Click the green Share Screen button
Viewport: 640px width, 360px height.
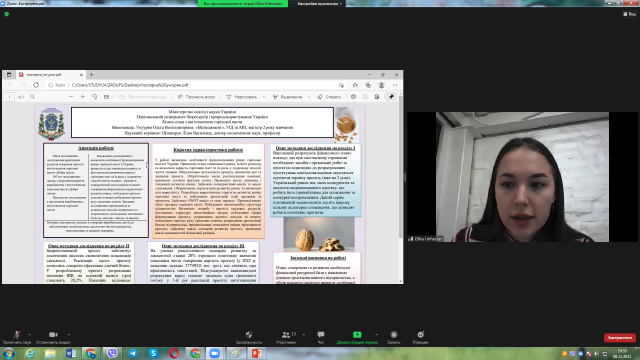[357, 337]
